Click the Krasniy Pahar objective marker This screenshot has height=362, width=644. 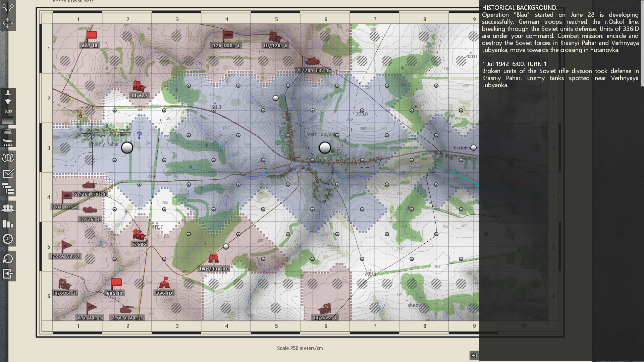[127, 147]
